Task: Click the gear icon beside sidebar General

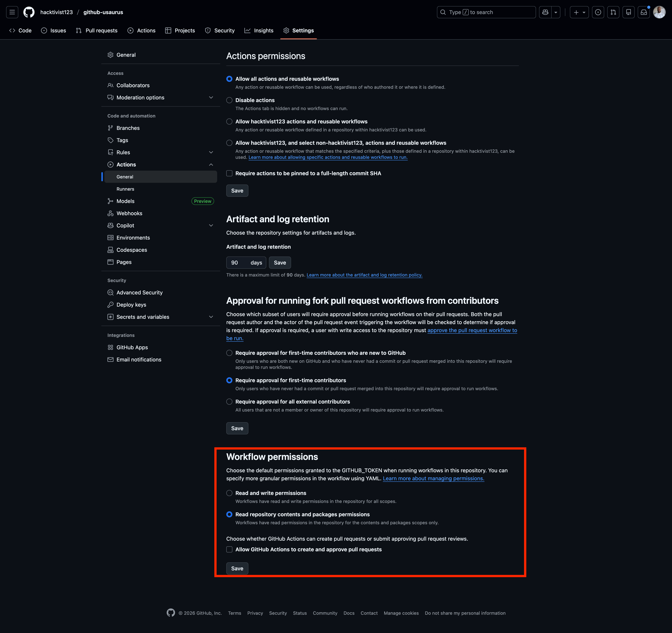Action: pyautogui.click(x=110, y=55)
